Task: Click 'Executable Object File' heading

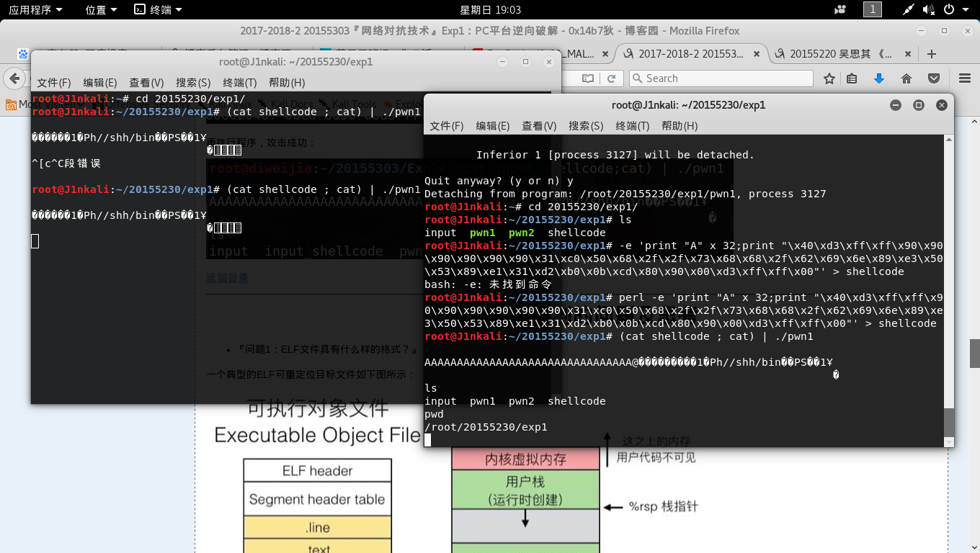Action: (317, 435)
